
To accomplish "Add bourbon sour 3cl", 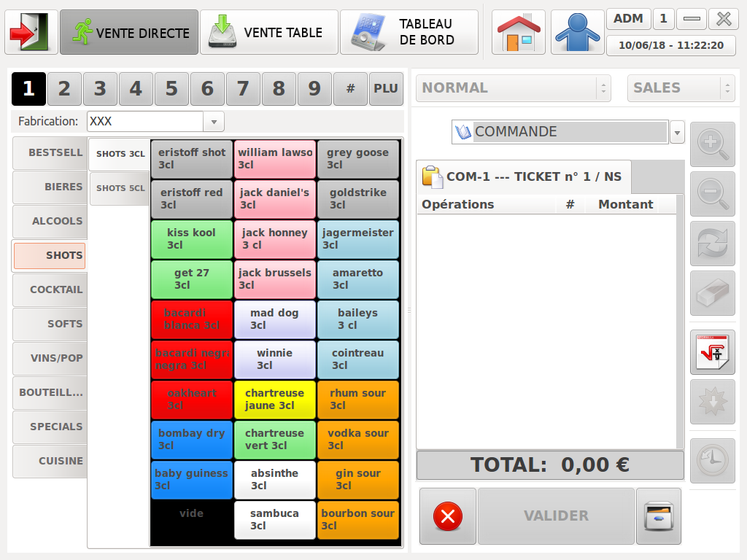I will [357, 519].
